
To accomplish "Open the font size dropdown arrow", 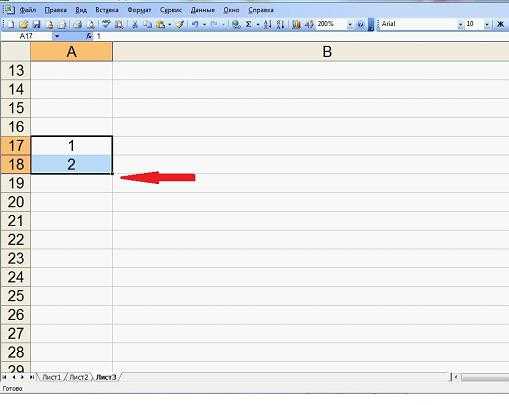I will click(487, 24).
